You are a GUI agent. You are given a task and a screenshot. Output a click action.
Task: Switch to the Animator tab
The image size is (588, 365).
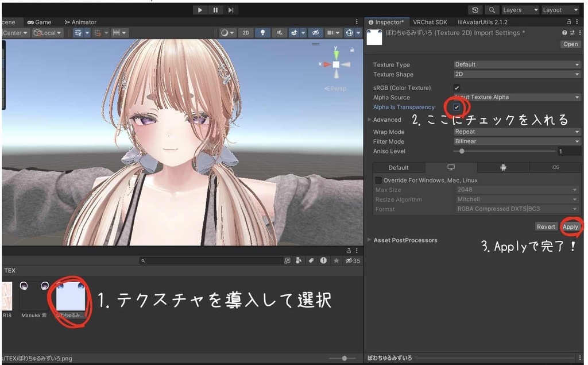pos(80,22)
